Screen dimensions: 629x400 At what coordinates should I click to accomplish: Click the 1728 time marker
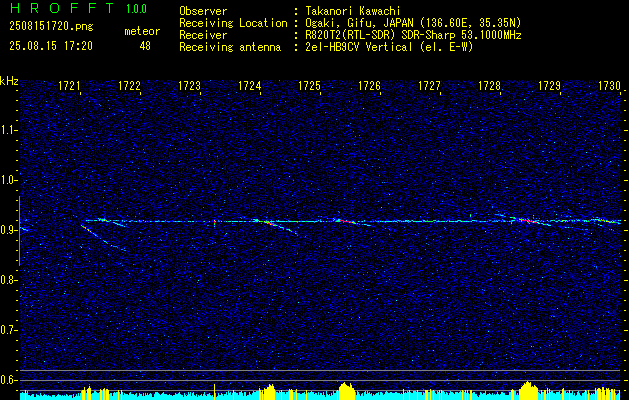[489, 86]
